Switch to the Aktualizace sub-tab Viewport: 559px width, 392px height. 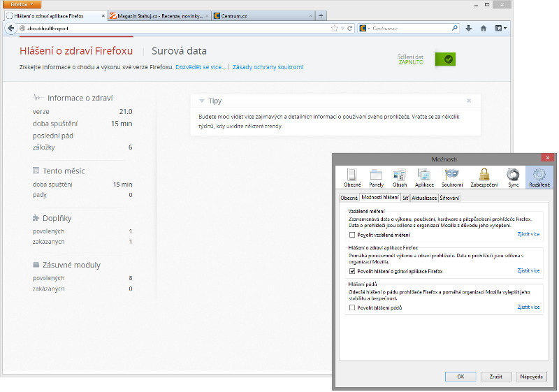[x=424, y=198]
